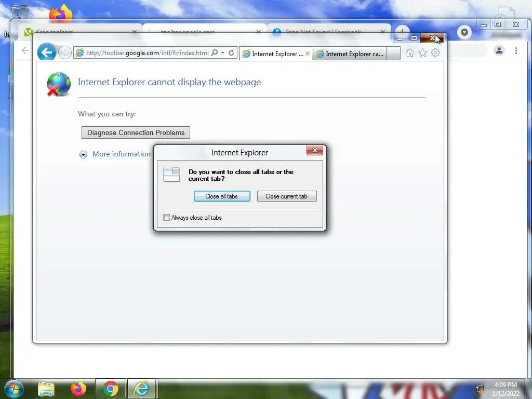Viewport: 532px width, 399px height.
Task: Close the Internet Explorer dialog
Action: coord(314,150)
